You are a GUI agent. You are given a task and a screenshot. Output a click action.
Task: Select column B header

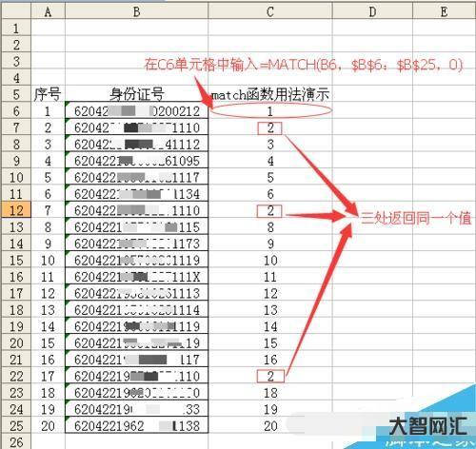tap(136, 11)
